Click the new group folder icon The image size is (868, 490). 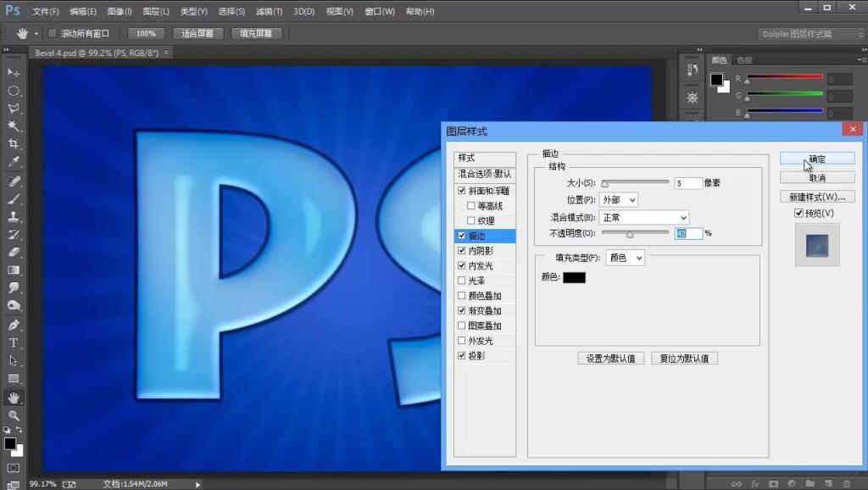point(810,484)
